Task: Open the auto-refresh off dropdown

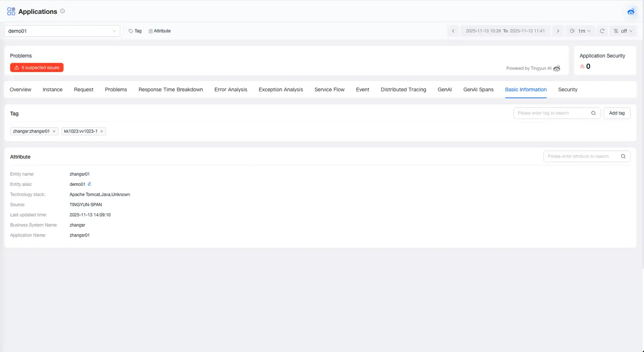Action: [623, 31]
